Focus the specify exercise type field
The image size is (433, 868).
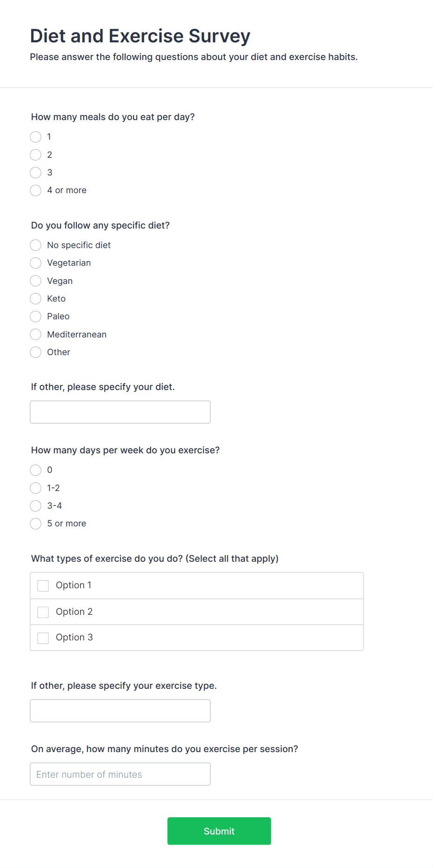(x=120, y=711)
